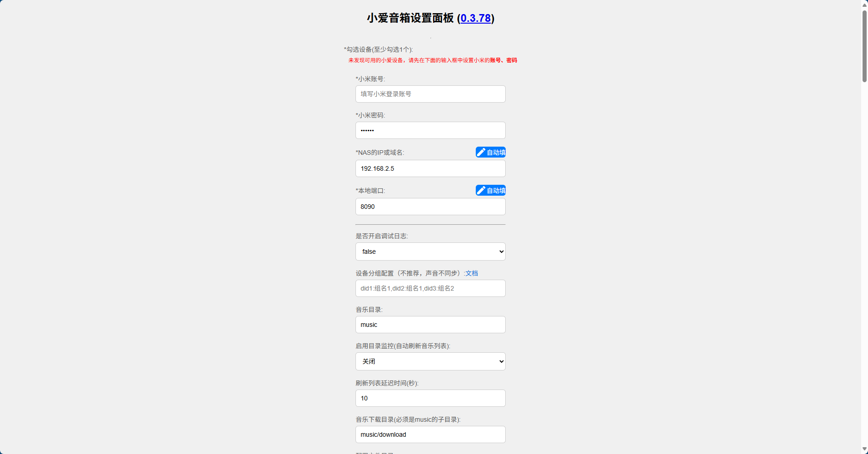868x454 pixels.
Task: Open the 文档 link for device grouping
Action: tap(472, 273)
